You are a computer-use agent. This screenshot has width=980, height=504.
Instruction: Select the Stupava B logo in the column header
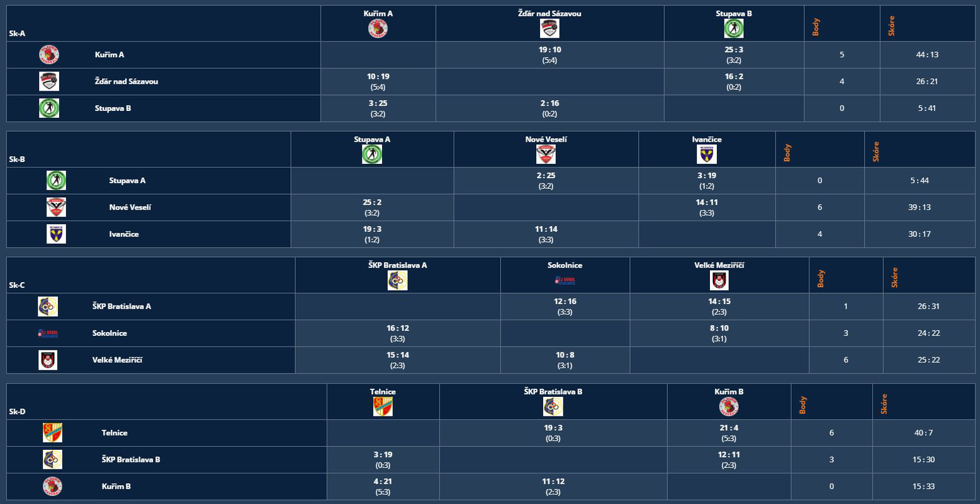[733, 28]
